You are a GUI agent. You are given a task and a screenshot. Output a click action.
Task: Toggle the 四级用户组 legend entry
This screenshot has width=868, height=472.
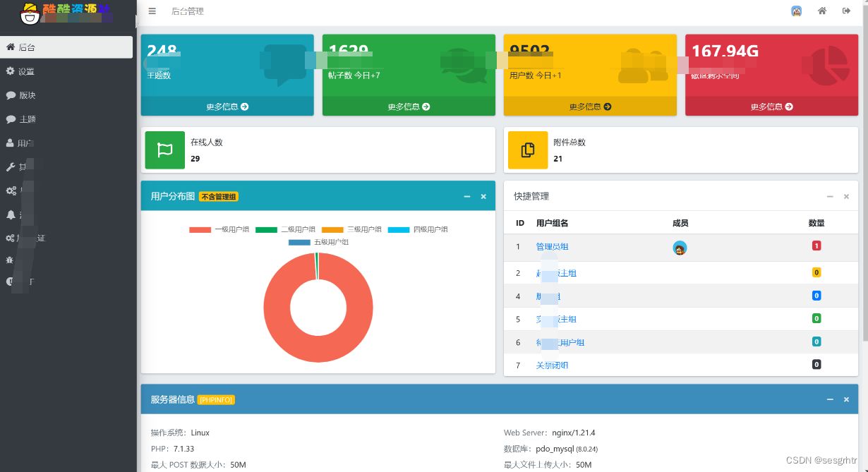tap(418, 229)
